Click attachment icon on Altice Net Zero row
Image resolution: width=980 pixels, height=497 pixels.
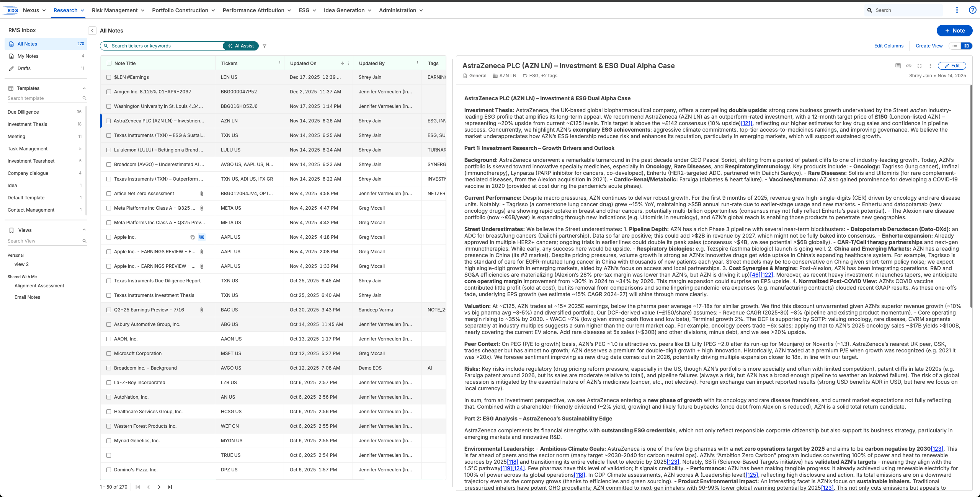tap(202, 194)
